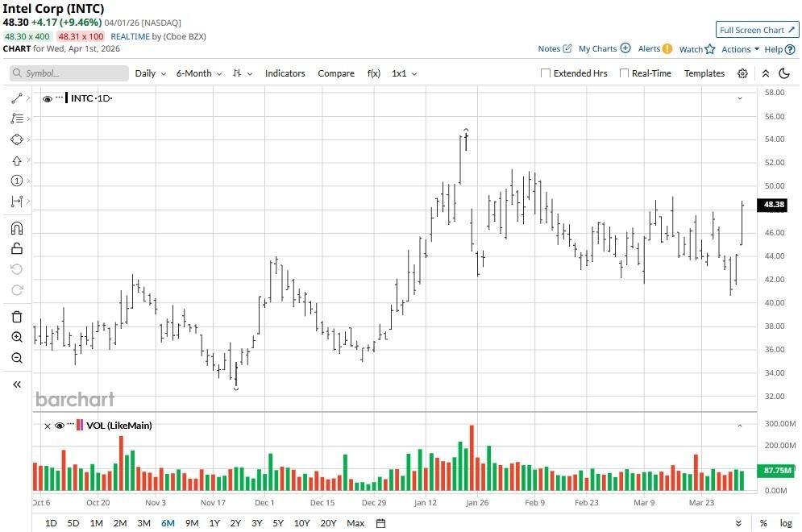Open the Indicators menu
This screenshot has width=802, height=532.
[x=285, y=73]
